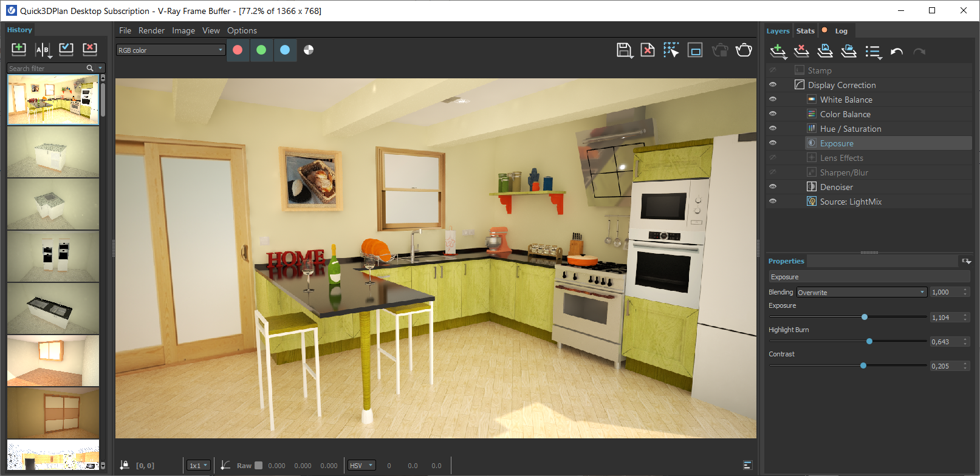The image size is (980, 476).
Task: Enable the Lens Effects layer
Action: [x=773, y=158]
